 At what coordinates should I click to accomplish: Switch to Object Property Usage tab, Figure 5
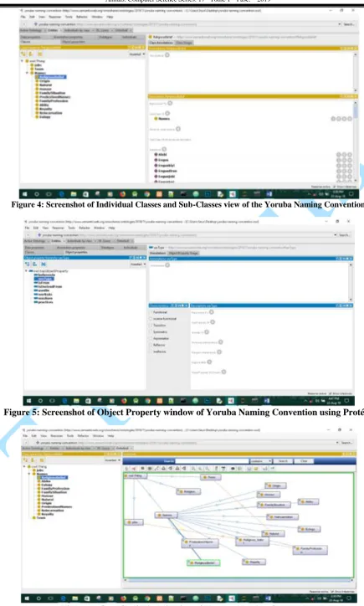tap(183, 253)
